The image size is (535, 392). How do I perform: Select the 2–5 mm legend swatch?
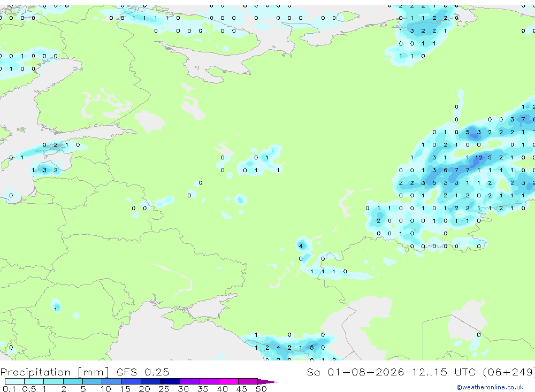coord(73,381)
